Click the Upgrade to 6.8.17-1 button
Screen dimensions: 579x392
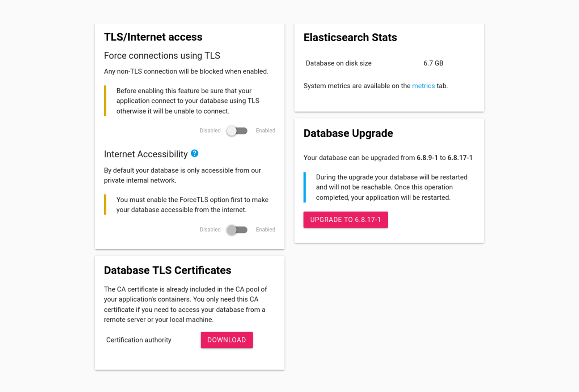[345, 220]
